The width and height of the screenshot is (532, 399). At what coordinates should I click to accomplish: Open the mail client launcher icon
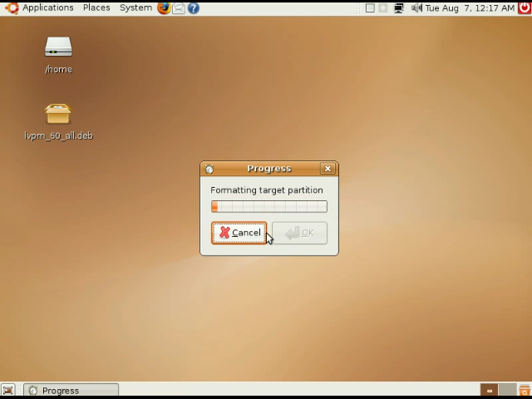[x=179, y=8]
